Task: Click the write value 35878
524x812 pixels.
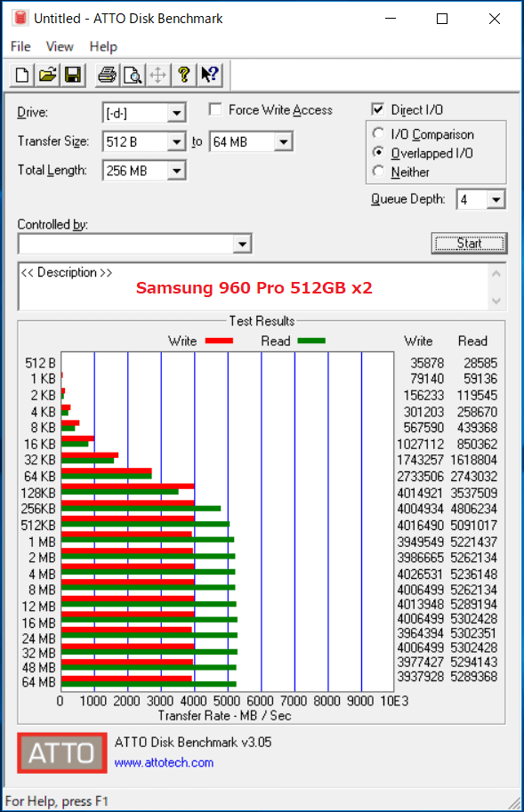Action: 427,363
